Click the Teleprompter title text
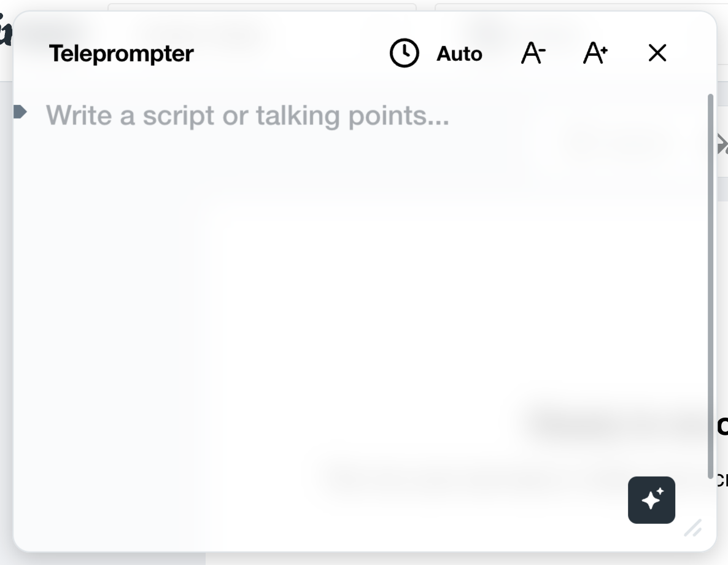The image size is (728, 565). click(122, 53)
